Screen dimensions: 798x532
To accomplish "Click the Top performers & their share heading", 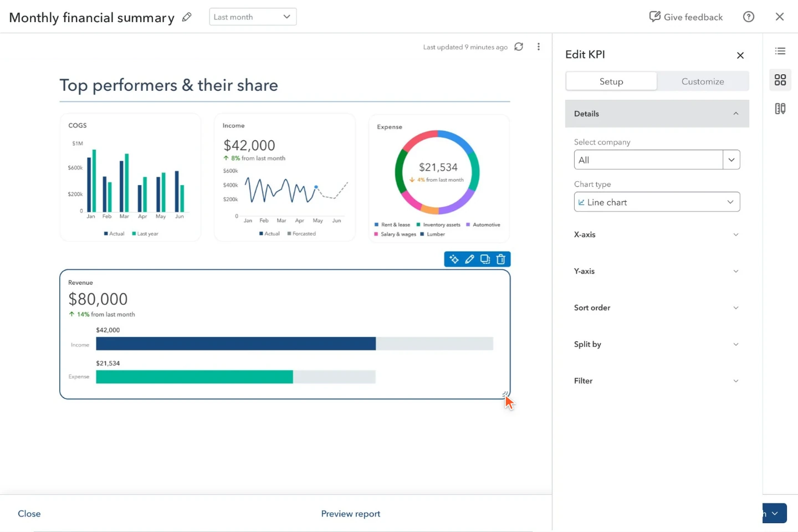I will pos(169,85).
